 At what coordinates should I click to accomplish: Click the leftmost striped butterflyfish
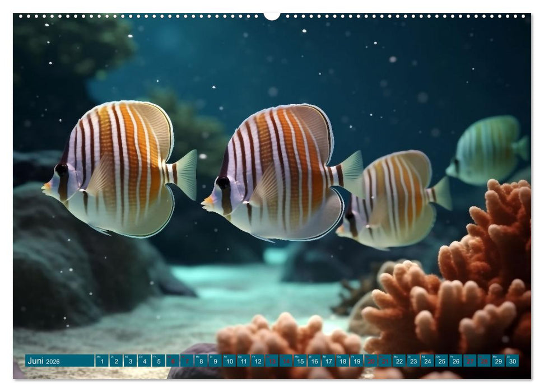click(x=118, y=168)
